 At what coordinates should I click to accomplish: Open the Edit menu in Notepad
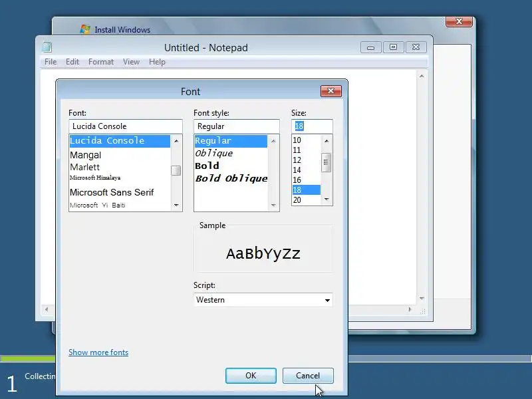[x=72, y=62]
